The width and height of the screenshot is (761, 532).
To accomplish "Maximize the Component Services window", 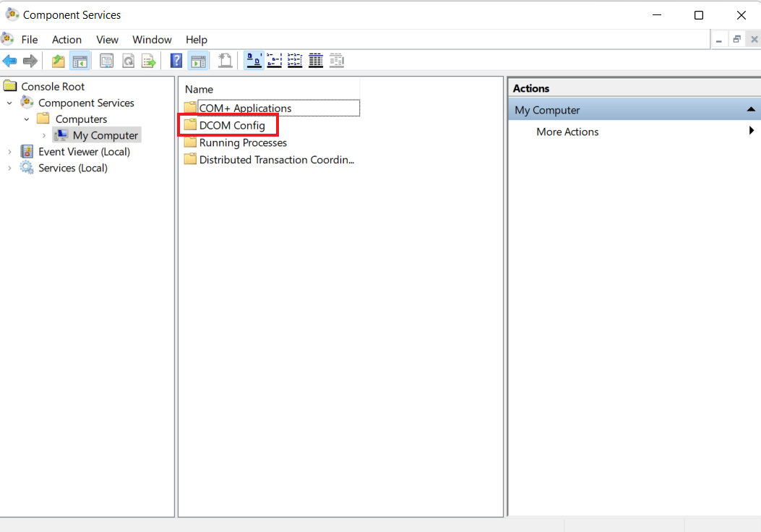I will pos(698,15).
